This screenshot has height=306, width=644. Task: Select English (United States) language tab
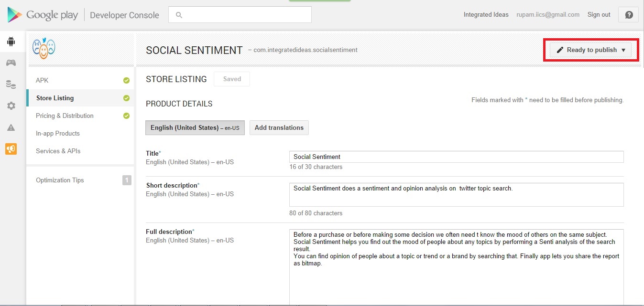pyautogui.click(x=195, y=127)
